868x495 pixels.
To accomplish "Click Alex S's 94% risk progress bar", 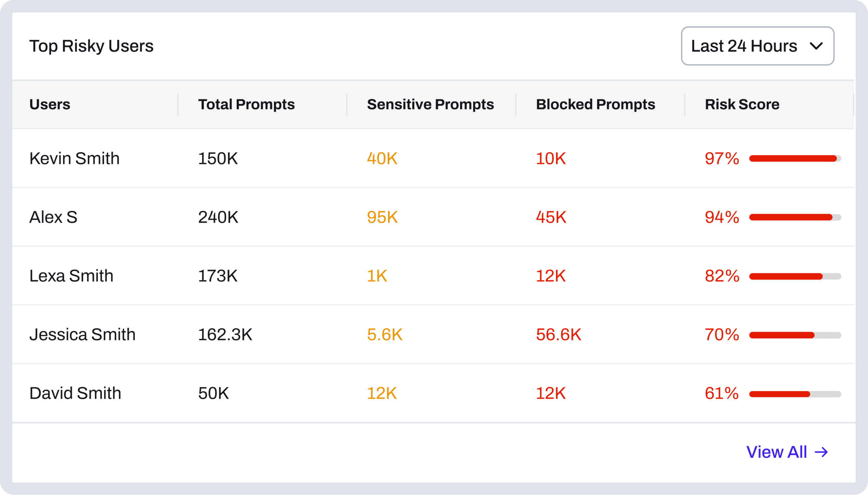I will [795, 217].
